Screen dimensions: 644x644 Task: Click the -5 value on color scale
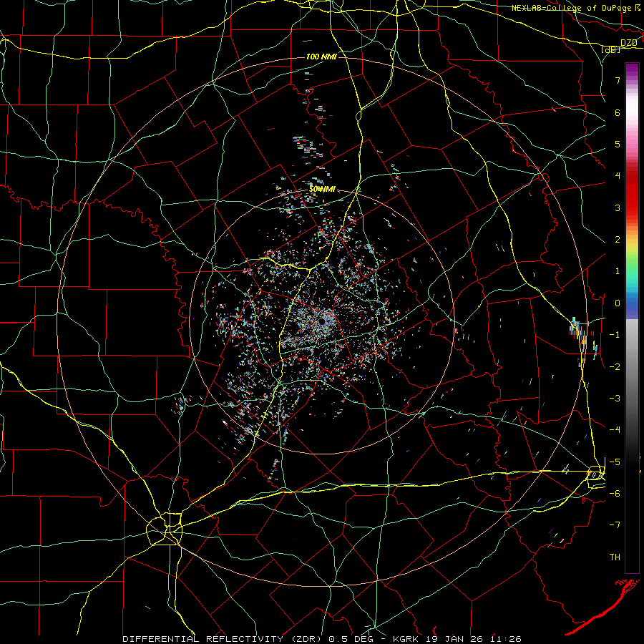615,462
